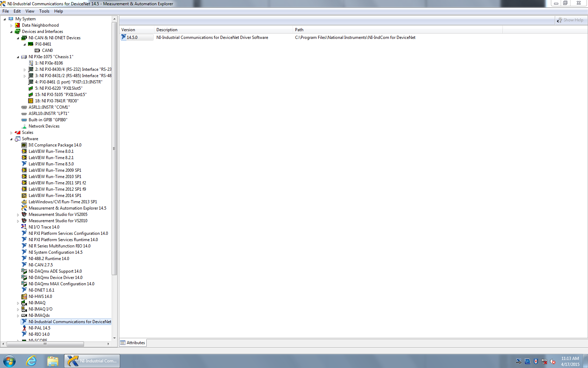Select NI System Configuration 14.5
The image size is (588, 368).
pyautogui.click(x=56, y=252)
